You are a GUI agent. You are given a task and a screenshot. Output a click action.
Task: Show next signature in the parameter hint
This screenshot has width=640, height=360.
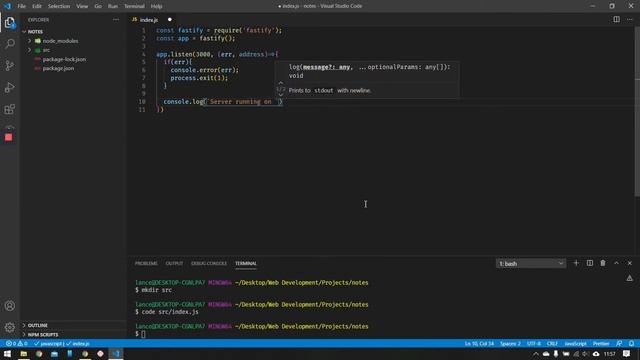point(280,95)
